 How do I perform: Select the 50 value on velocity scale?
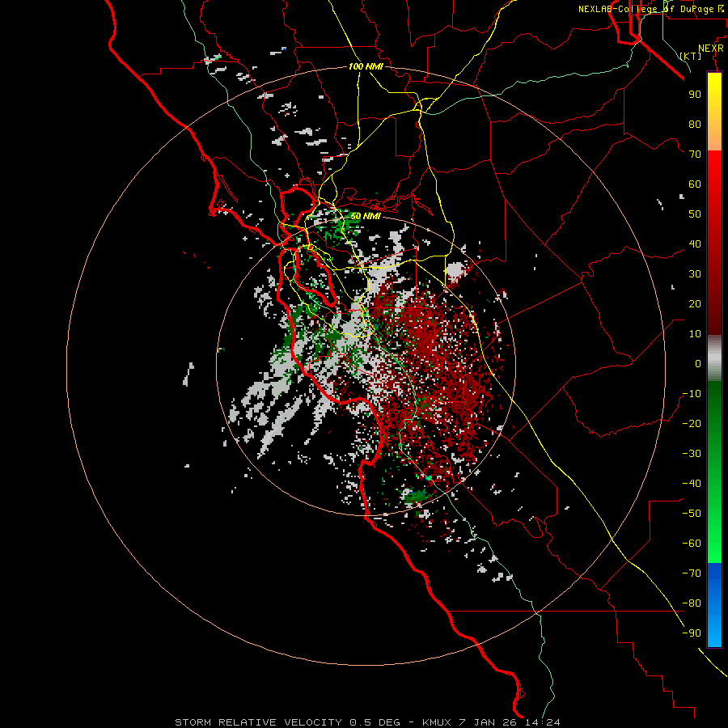point(695,214)
